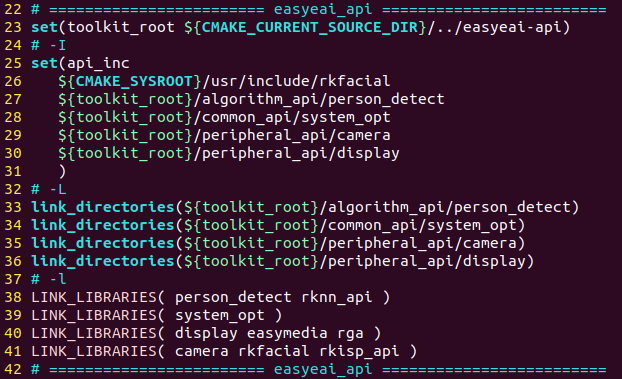This screenshot has width=622, height=379.
Task: Click the '# -l' comment on line 37
Action: [49, 279]
